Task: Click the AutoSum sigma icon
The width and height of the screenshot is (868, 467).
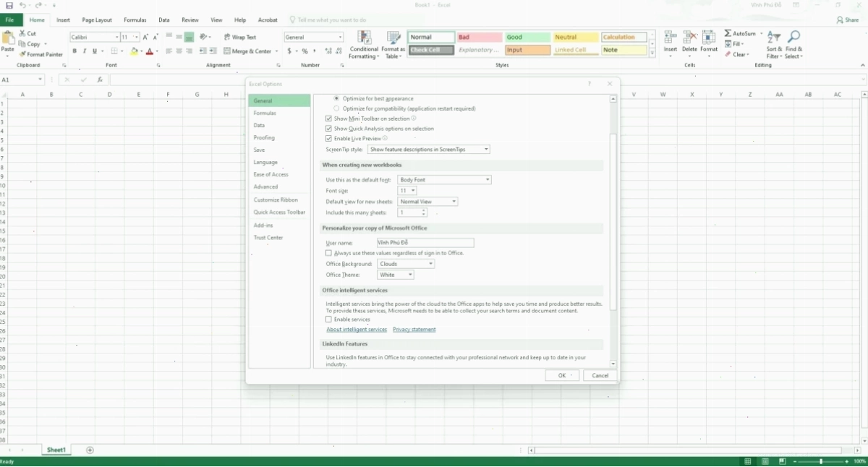Action: coord(728,33)
